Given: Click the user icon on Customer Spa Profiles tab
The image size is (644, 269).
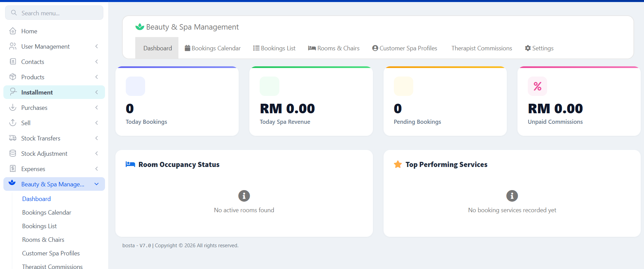Looking at the screenshot, I should (x=375, y=48).
